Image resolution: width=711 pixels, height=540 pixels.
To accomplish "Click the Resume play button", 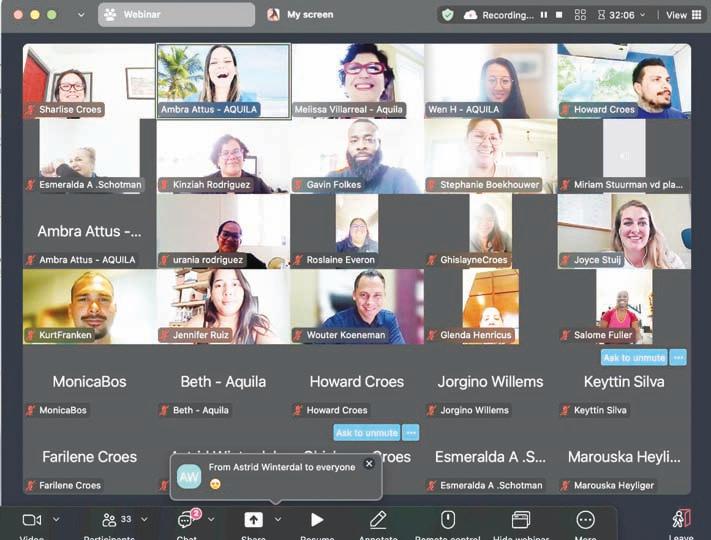I will 317,520.
